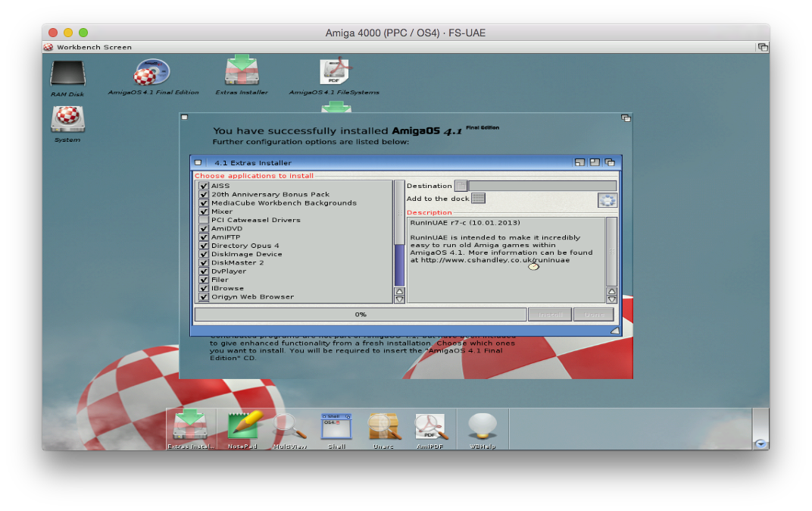The width and height of the screenshot is (812, 511).
Task: Open the RAM Disk desktop icon
Action: point(67,79)
